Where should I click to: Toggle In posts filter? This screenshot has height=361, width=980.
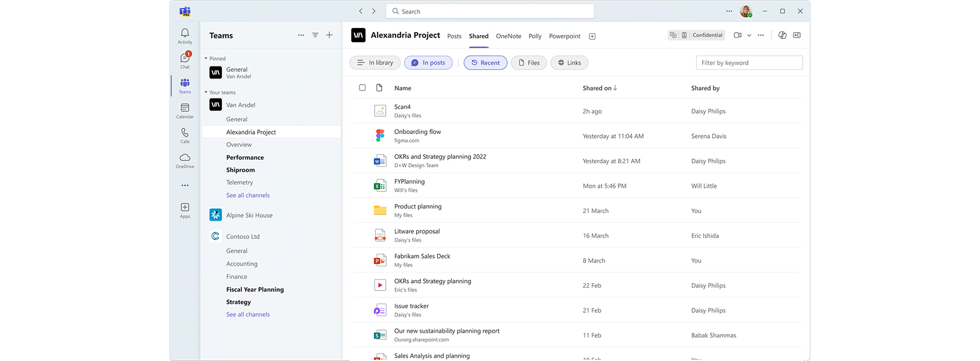[428, 62]
